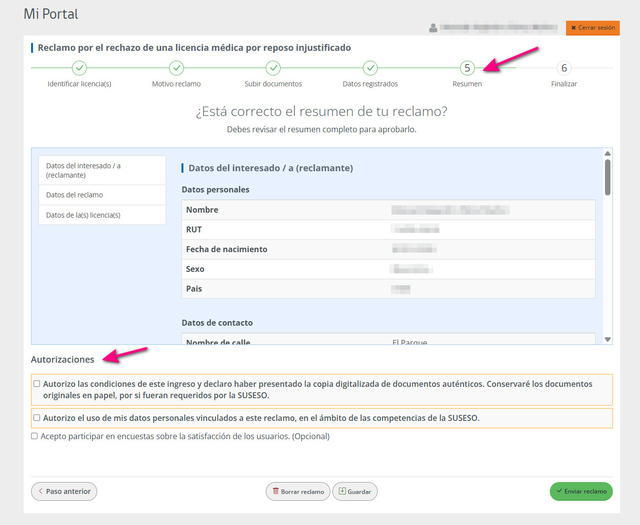
Task: Click the user profile icon in header
Action: [x=433, y=28]
